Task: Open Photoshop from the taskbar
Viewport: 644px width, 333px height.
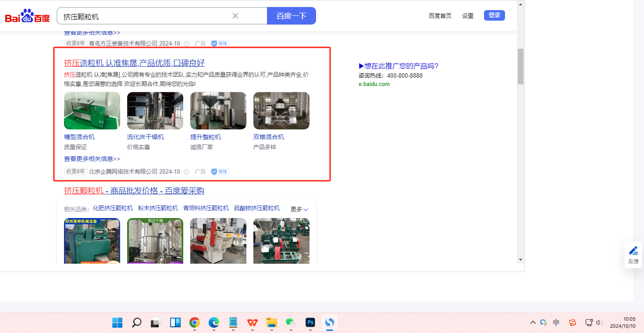Action: tap(310, 323)
